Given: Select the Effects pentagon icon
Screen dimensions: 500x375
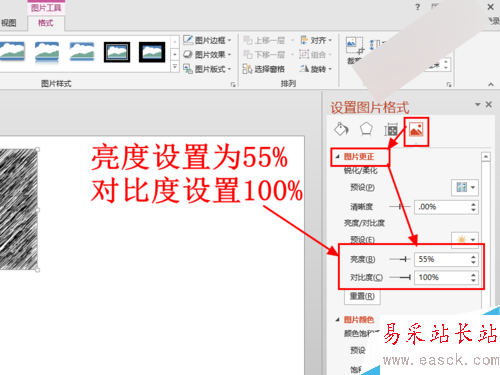Looking at the screenshot, I should tap(366, 129).
